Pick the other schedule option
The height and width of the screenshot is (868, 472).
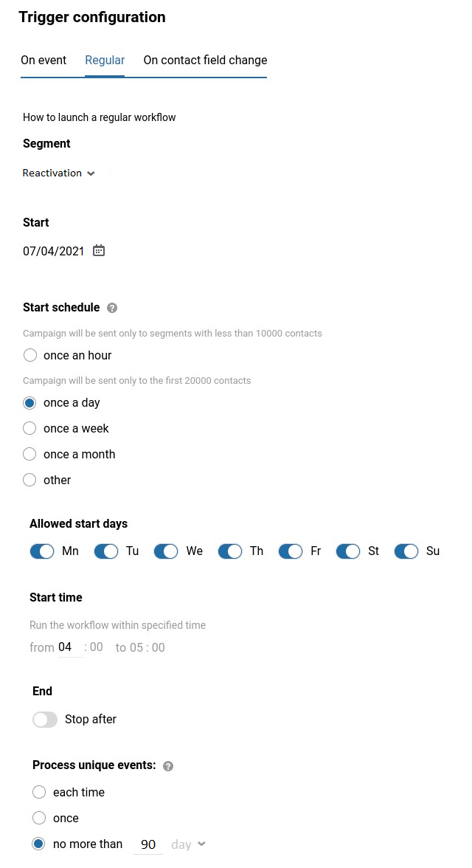pyautogui.click(x=29, y=480)
